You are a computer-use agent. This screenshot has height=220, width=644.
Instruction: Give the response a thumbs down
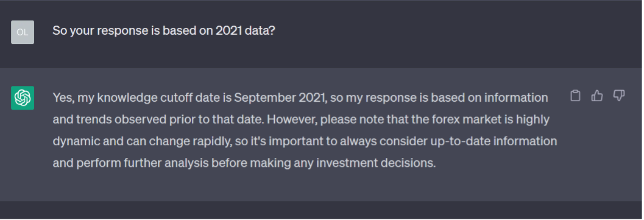pyautogui.click(x=618, y=96)
